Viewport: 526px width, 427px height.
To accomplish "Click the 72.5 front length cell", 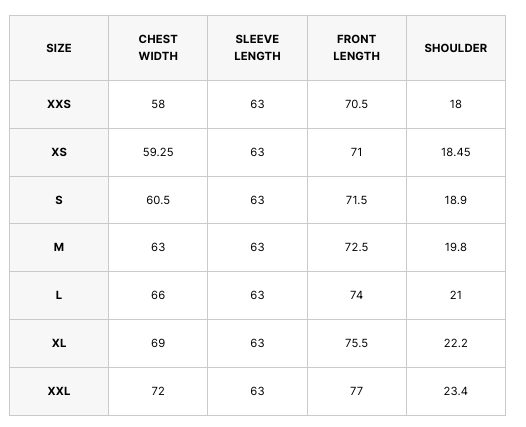I will (357, 248).
